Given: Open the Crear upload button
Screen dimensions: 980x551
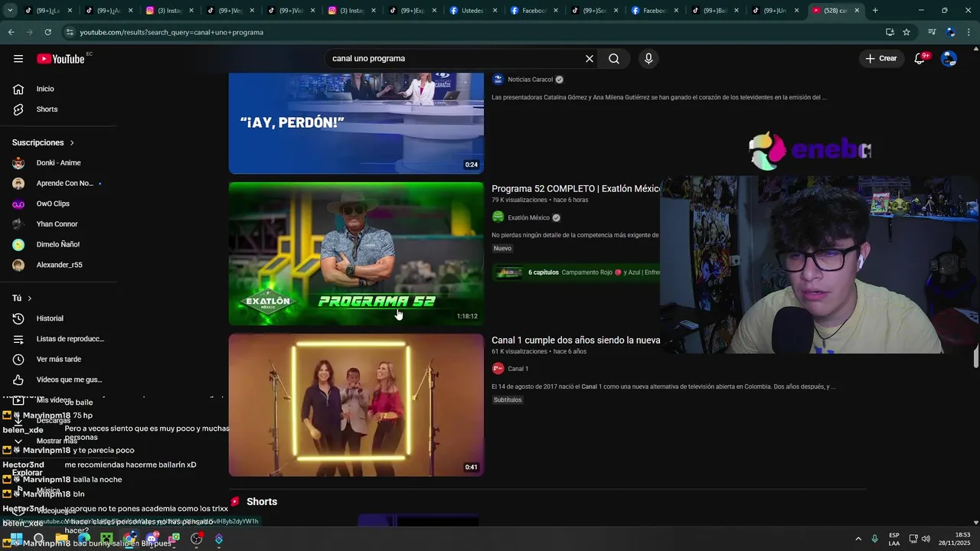Looking at the screenshot, I should click(x=880, y=58).
